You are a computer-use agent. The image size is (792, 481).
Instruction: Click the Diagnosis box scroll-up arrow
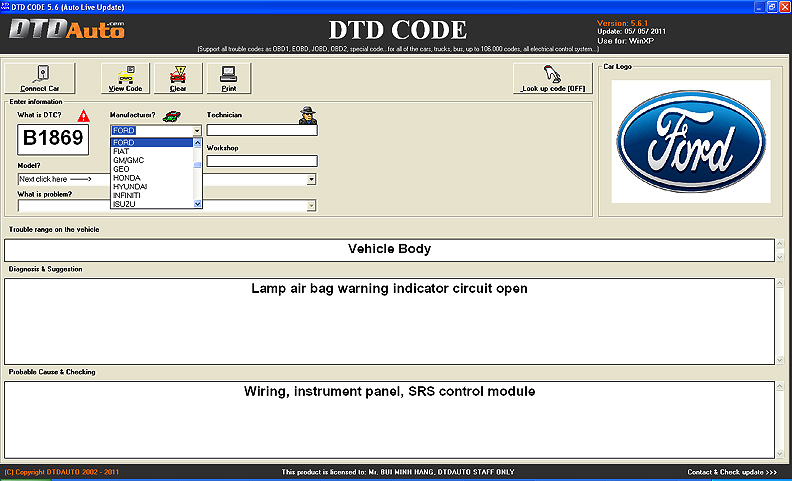779,283
